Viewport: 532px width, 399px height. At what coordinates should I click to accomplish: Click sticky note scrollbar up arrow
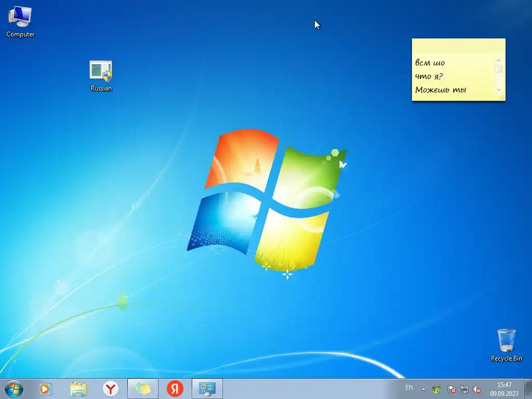pos(498,60)
